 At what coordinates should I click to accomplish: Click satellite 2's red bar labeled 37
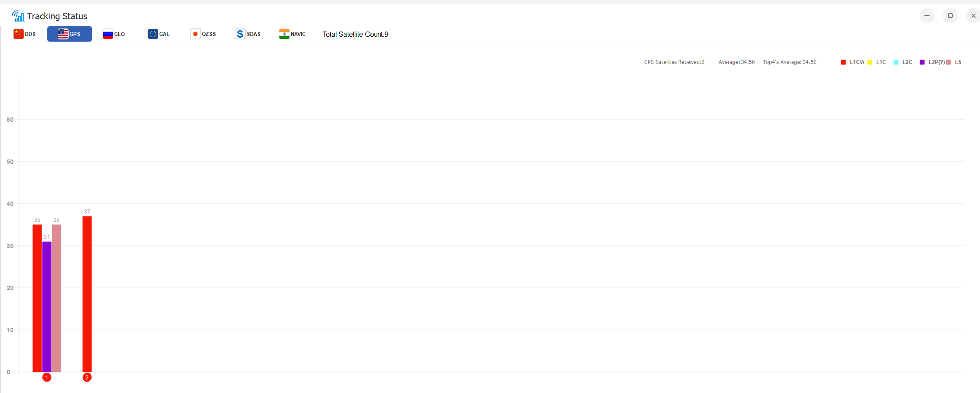click(x=87, y=294)
